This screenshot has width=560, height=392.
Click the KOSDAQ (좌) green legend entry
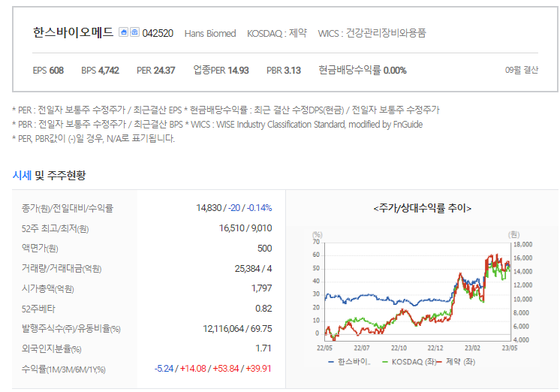tap(408, 362)
